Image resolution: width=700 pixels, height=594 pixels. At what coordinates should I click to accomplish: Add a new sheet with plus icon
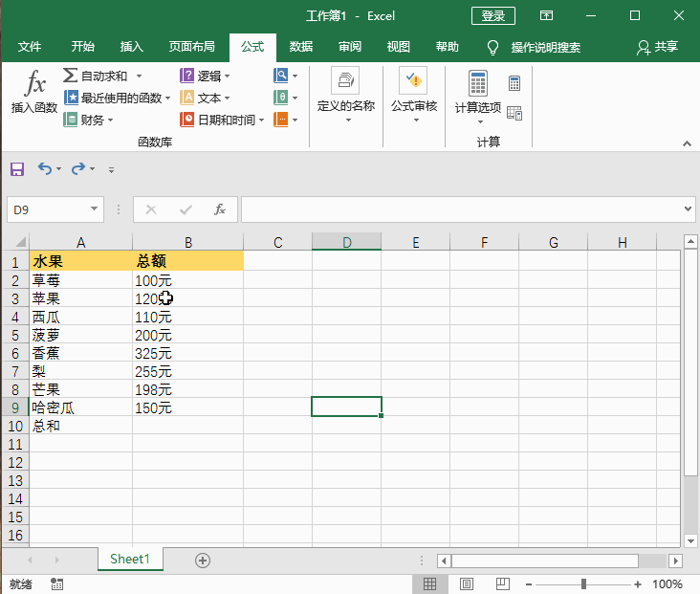(203, 561)
